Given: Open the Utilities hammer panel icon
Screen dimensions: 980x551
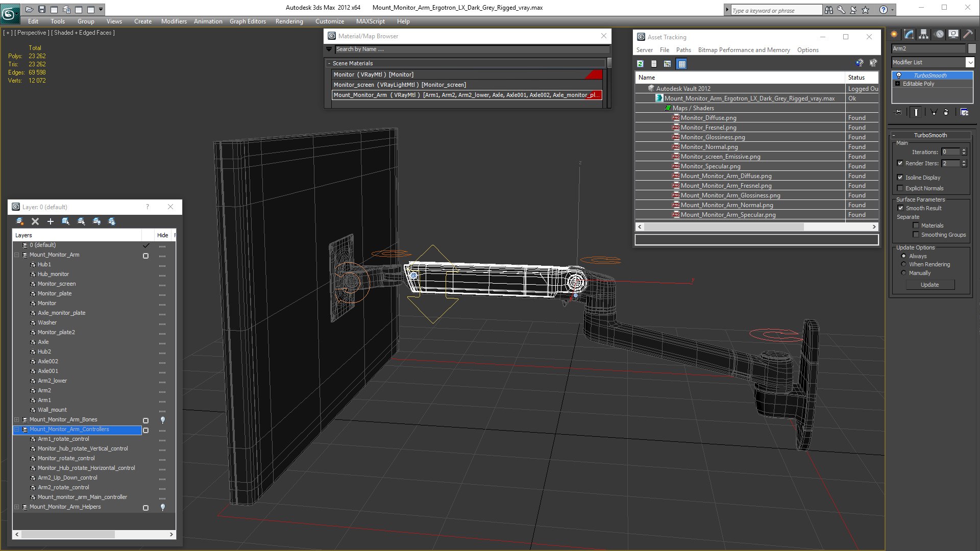Looking at the screenshot, I should (x=968, y=34).
